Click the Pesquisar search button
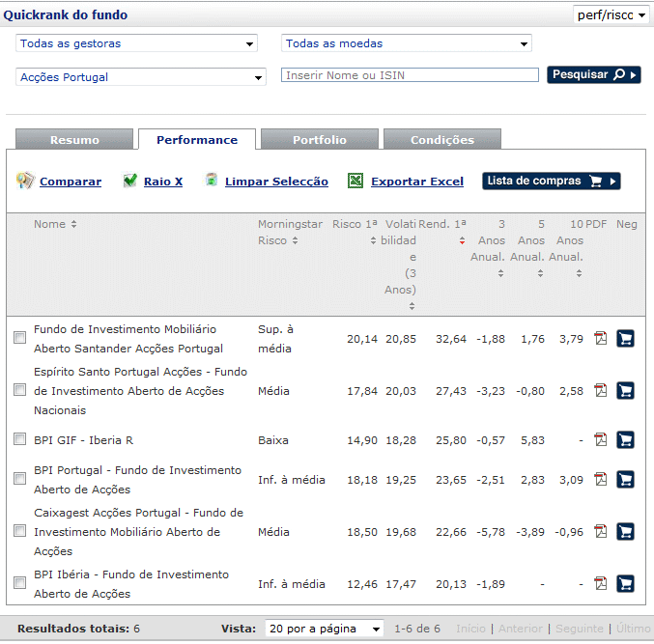654x644 pixels. coord(594,74)
